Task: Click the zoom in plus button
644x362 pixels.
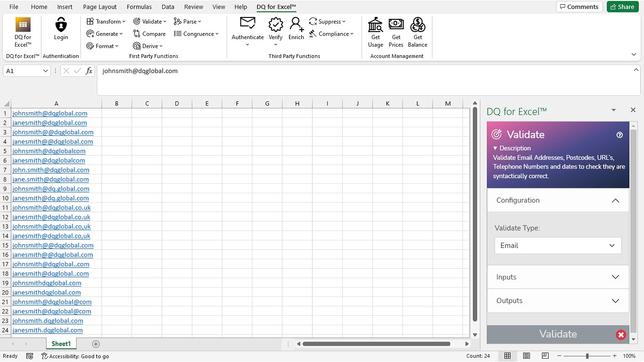Action: tap(615, 356)
